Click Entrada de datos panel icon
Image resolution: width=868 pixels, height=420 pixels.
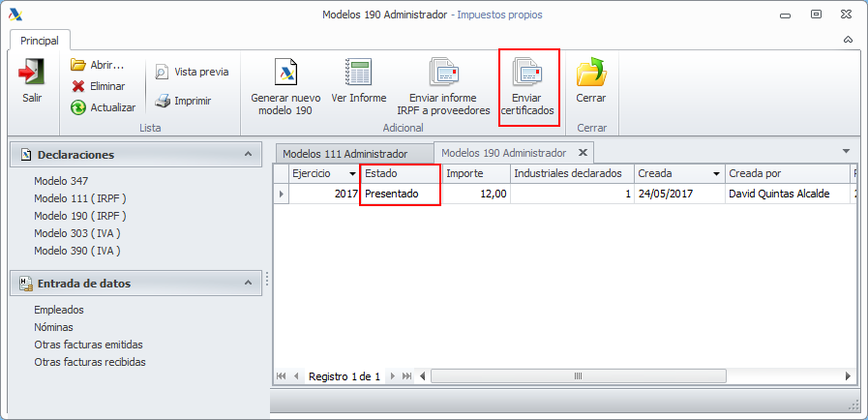pyautogui.click(x=26, y=284)
